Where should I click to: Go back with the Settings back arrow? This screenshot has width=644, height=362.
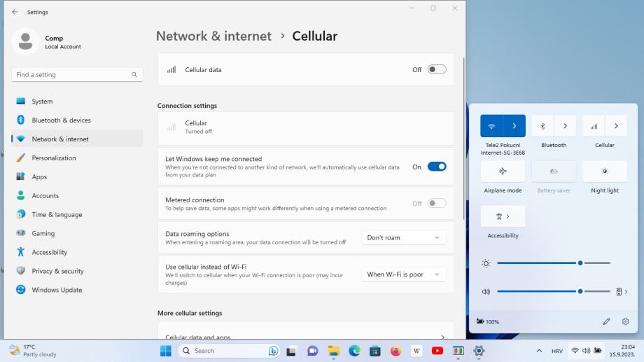tap(15, 12)
